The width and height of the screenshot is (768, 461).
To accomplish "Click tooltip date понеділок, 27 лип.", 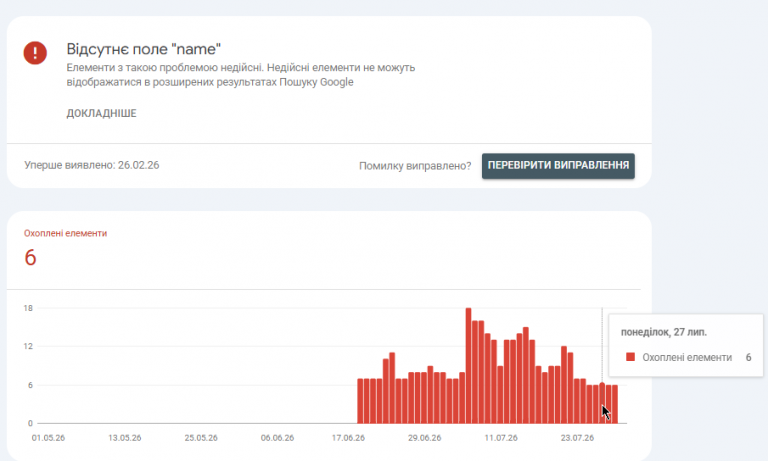I will [x=664, y=332].
